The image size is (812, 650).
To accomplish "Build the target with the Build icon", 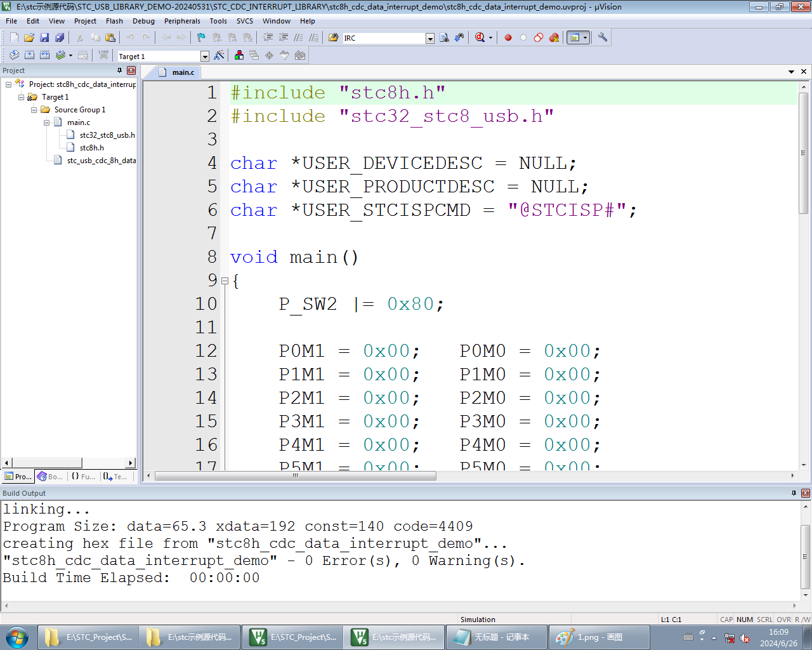I will click(29, 56).
